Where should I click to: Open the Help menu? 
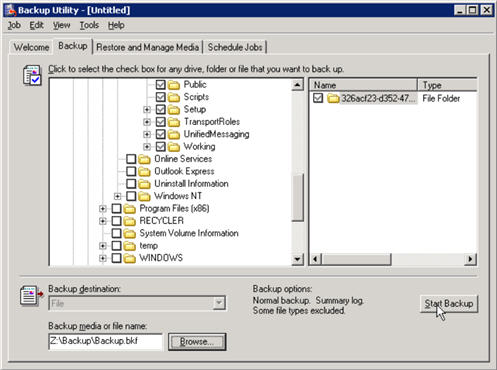click(116, 25)
